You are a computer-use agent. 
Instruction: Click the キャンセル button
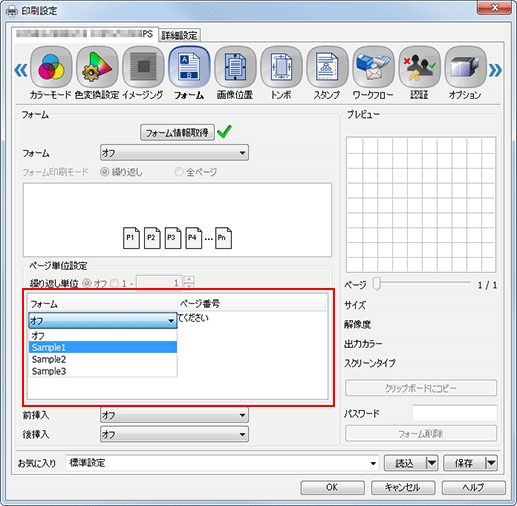(x=403, y=487)
